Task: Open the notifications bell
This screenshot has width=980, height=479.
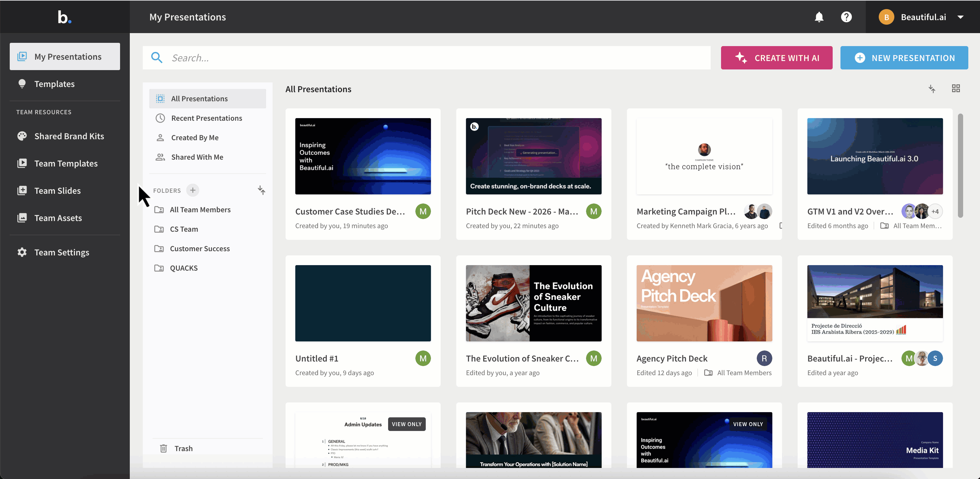Action: point(819,17)
